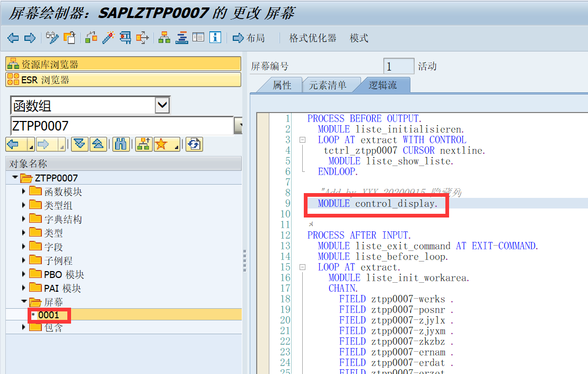
Task: Collapse the 屏幕 folder in the tree
Action: pyautogui.click(x=23, y=301)
